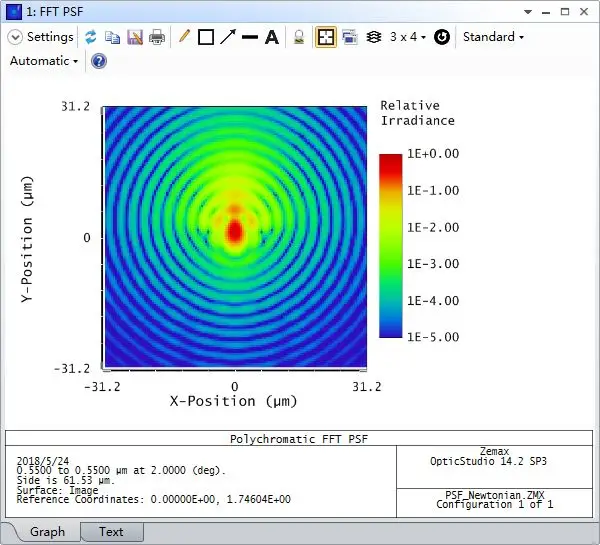Click the 'OpticStudio 14.2 SP3' text
Screen dimensions: 600x545
coord(488,461)
